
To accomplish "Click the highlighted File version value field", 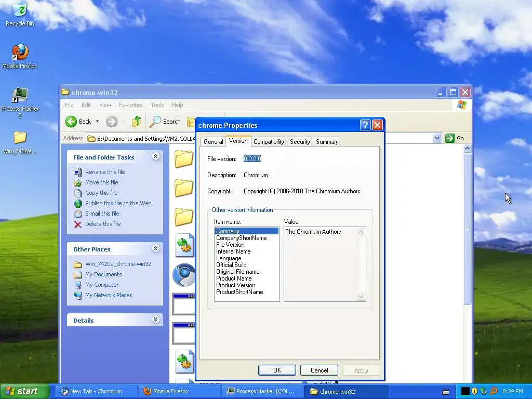I will pos(252,159).
